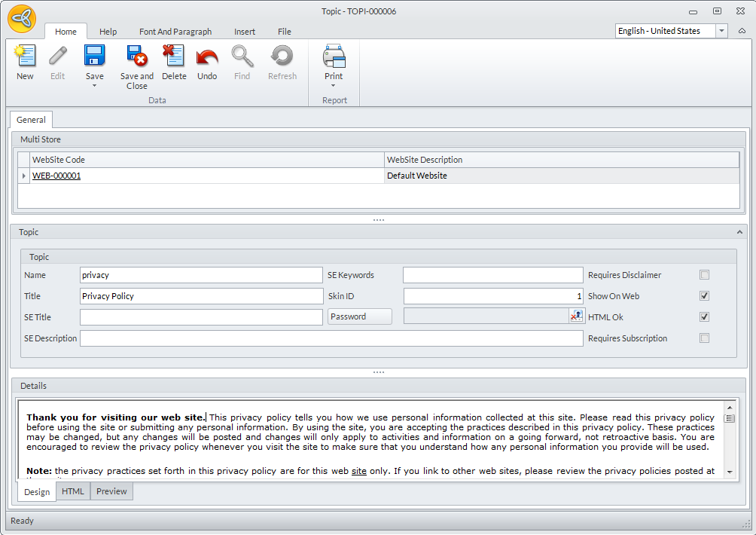Open the Print report icon
The height and width of the screenshot is (535, 756).
(334, 57)
